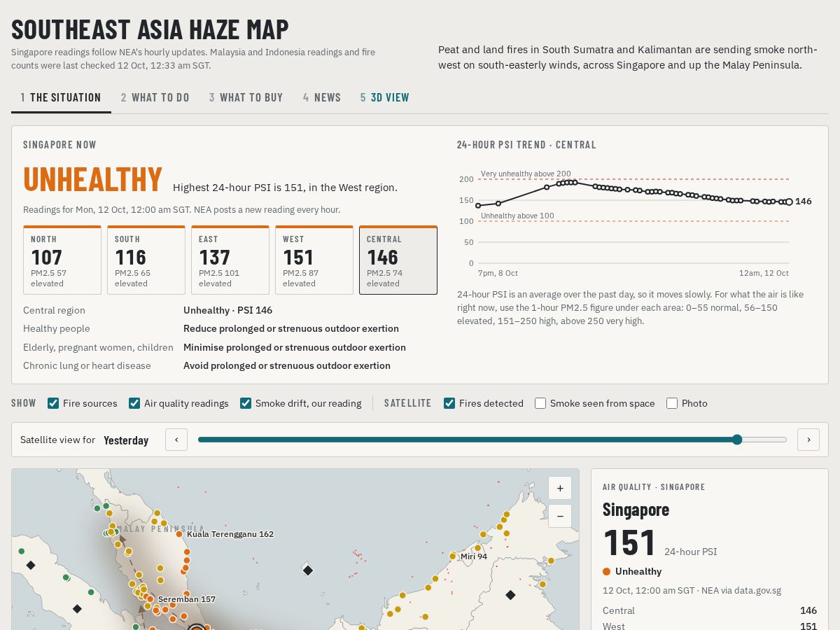Click 'Chronic lung or heart disease' row

(230, 365)
